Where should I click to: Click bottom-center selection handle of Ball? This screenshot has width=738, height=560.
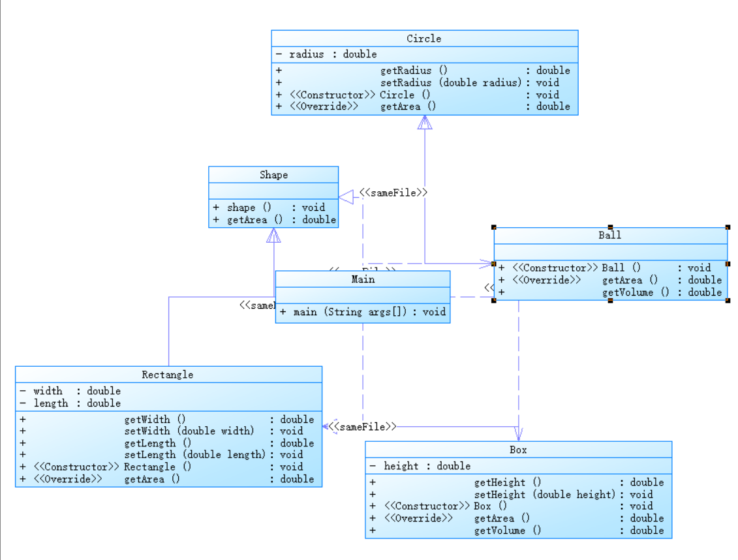[610, 301]
